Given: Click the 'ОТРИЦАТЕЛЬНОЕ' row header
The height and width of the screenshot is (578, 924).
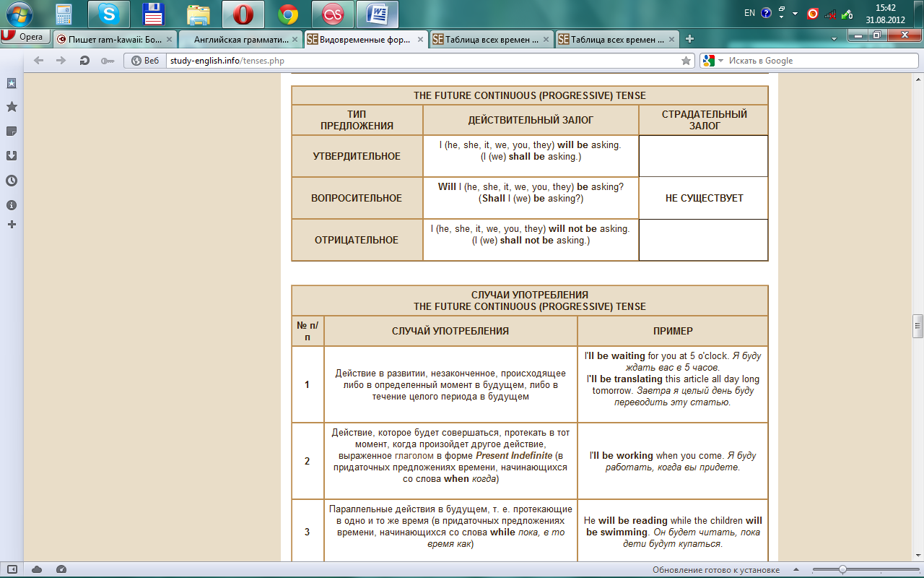Looking at the screenshot, I should coord(357,240).
